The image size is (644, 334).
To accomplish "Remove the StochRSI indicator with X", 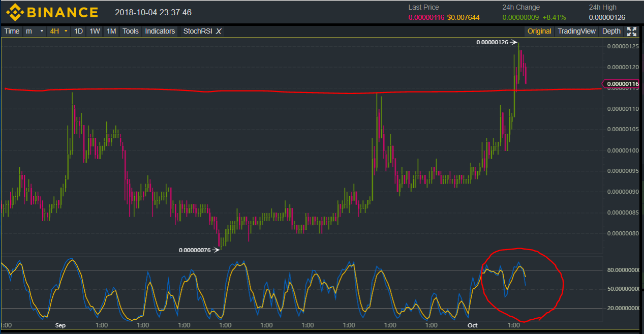I will coord(219,32).
